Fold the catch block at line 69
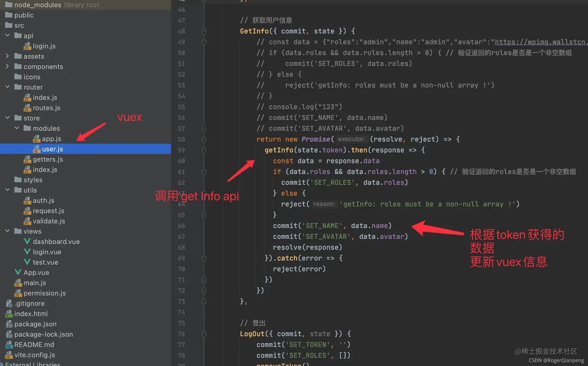The image size is (588, 366). pyautogui.click(x=204, y=258)
